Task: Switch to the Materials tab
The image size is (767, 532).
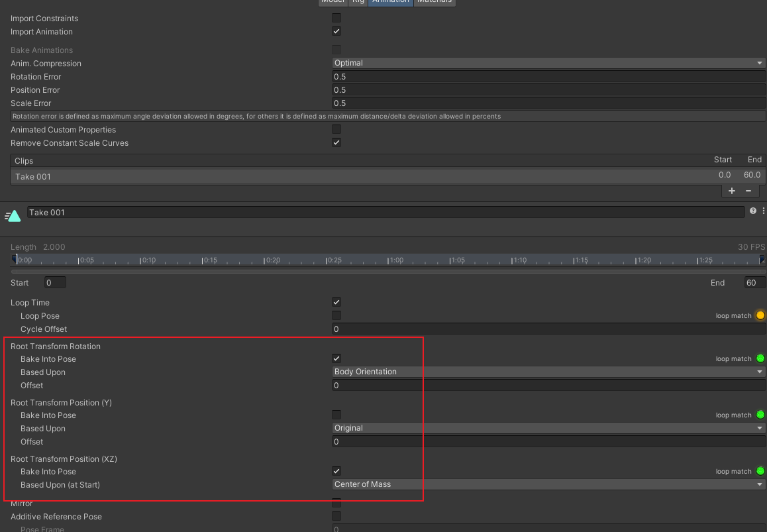Action: (x=435, y=1)
